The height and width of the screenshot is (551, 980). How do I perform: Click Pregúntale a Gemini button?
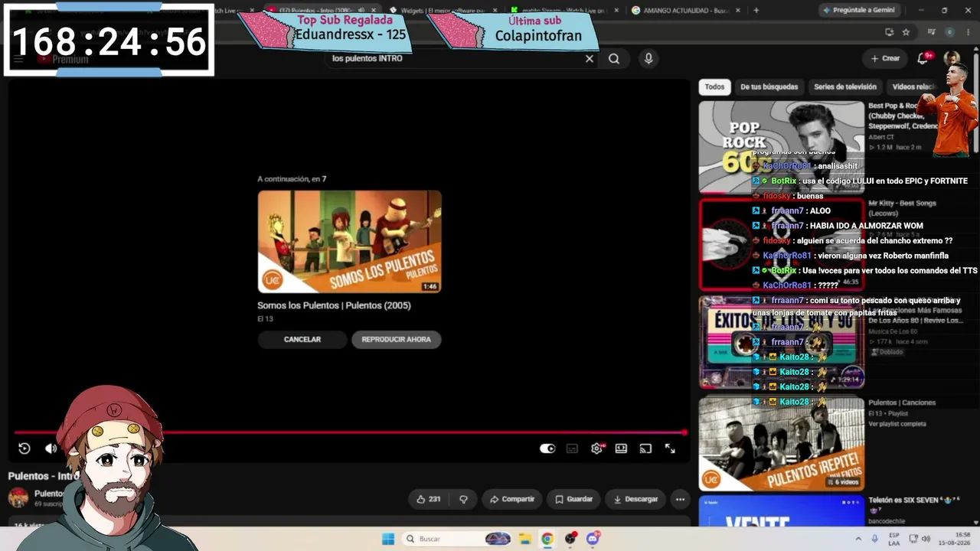pyautogui.click(x=858, y=11)
